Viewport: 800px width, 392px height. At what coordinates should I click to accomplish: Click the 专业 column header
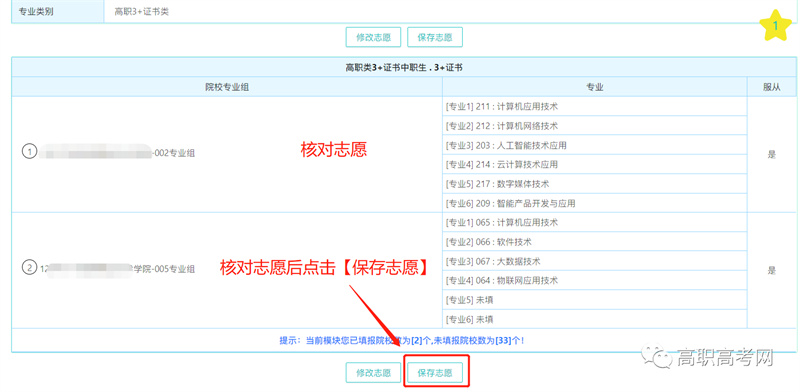click(594, 87)
